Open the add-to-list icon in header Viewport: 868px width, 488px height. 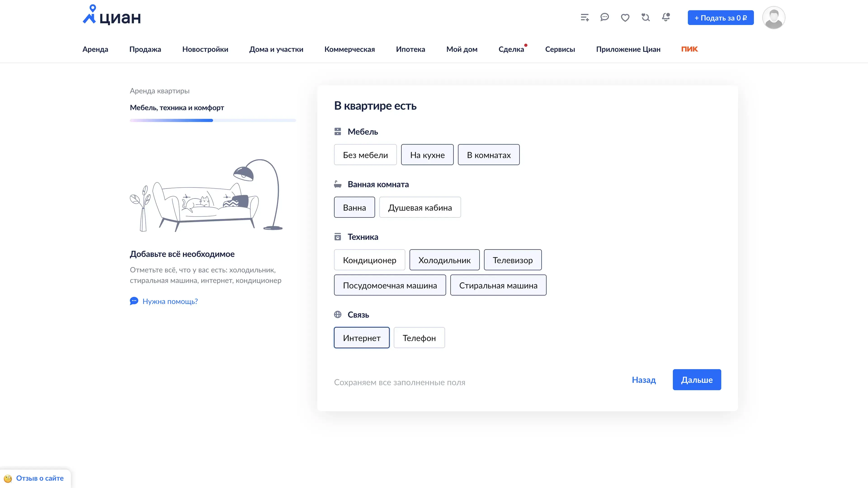585,18
